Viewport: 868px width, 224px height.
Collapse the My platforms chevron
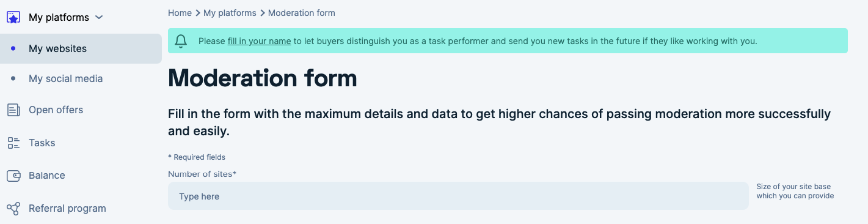point(99,17)
